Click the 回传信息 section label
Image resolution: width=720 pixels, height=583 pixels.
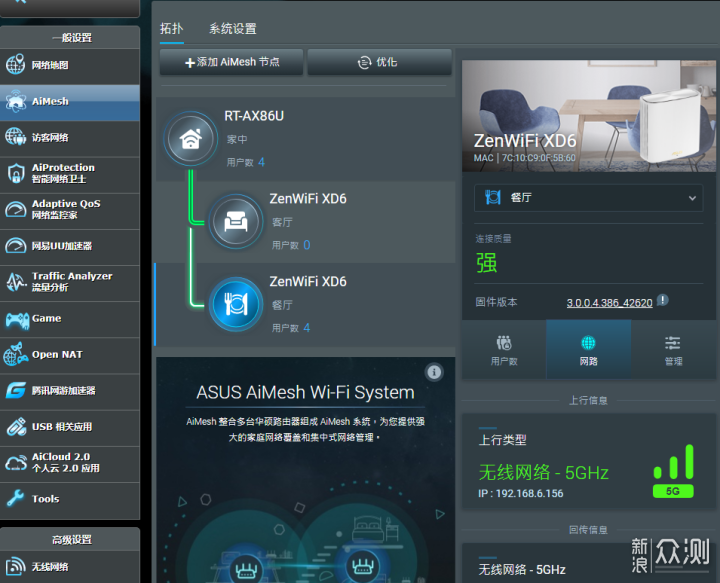click(588, 530)
